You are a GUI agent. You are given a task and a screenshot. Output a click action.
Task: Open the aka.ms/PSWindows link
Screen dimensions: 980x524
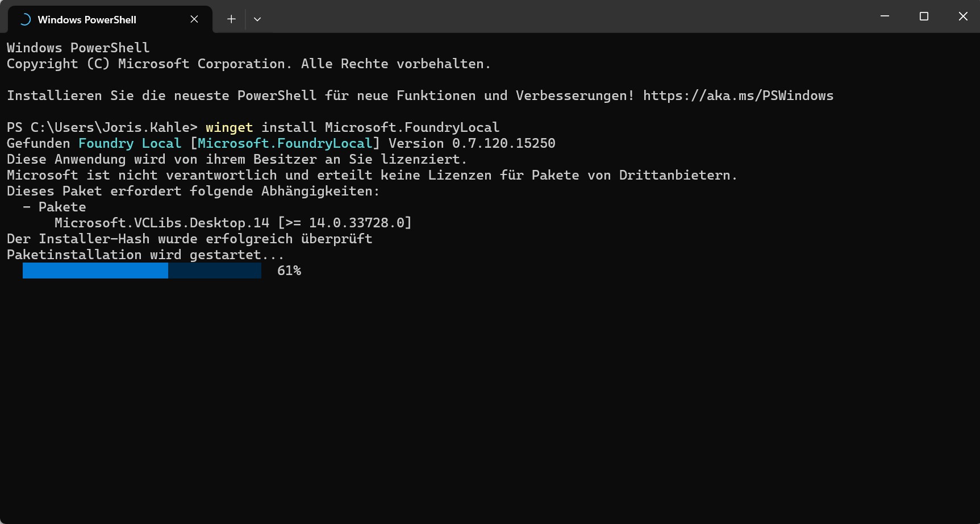click(738, 96)
